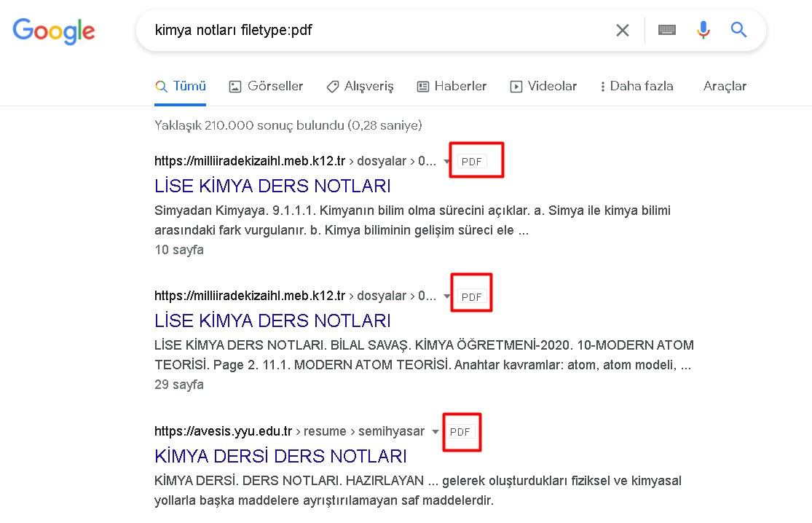This screenshot has width=812, height=523.
Task: Run search with the magnifier icon
Action: pyautogui.click(x=738, y=30)
